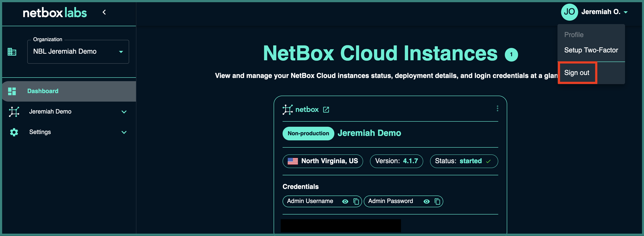
Task: Open the Organization dropdown NBL Jeremiah Demo
Action: pyautogui.click(x=78, y=52)
